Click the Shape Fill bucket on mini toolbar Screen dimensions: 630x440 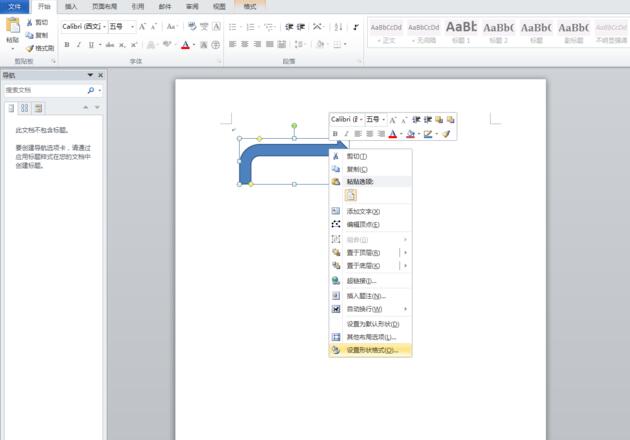pos(410,134)
